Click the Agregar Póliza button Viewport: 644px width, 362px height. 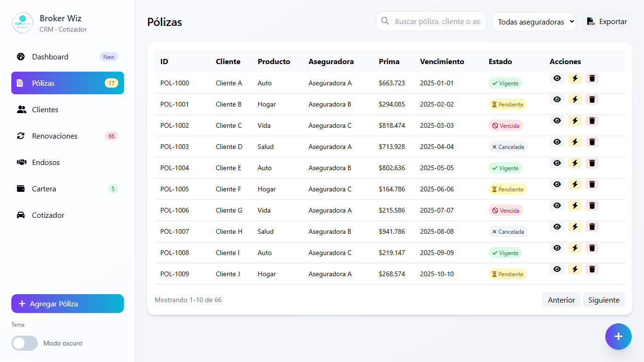[67, 304]
